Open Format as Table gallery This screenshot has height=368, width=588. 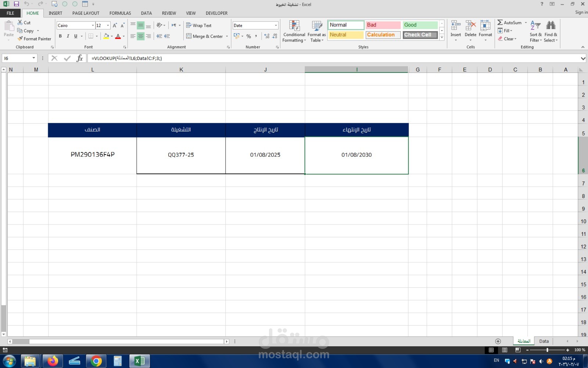coord(317,32)
